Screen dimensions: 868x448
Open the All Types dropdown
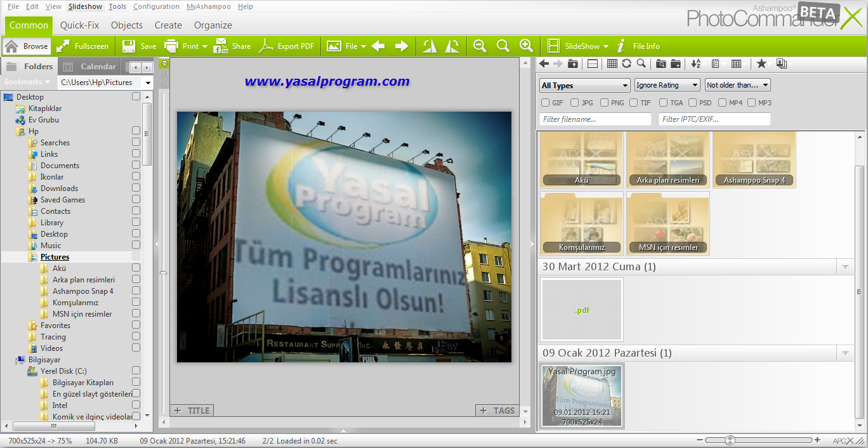click(x=584, y=85)
